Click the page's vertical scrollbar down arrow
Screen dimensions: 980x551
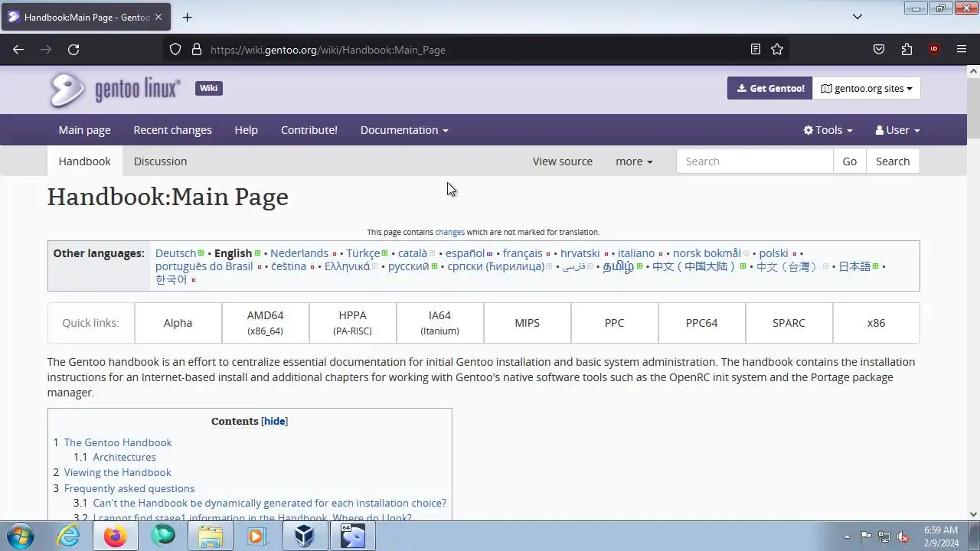974,514
